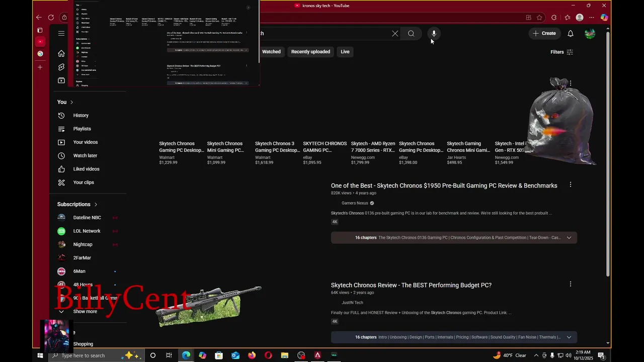Viewport: 644px width, 362px height.
Task: Show hidden system tray icons chevron
Action: pyautogui.click(x=536, y=355)
